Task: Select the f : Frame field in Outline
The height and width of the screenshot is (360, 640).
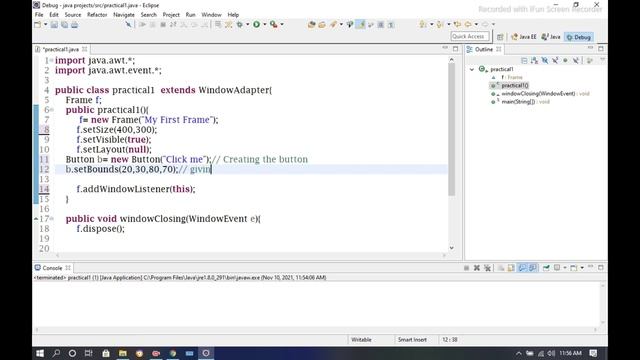Action: point(512,77)
